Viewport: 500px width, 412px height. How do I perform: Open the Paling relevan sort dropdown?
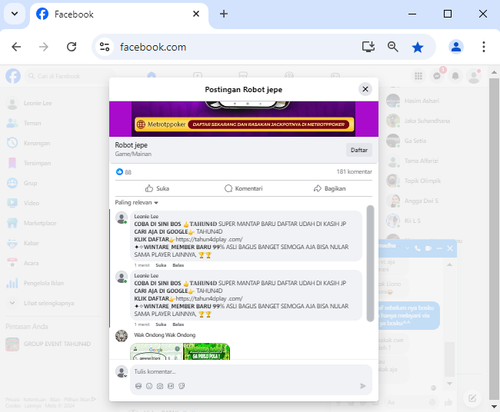click(x=136, y=202)
